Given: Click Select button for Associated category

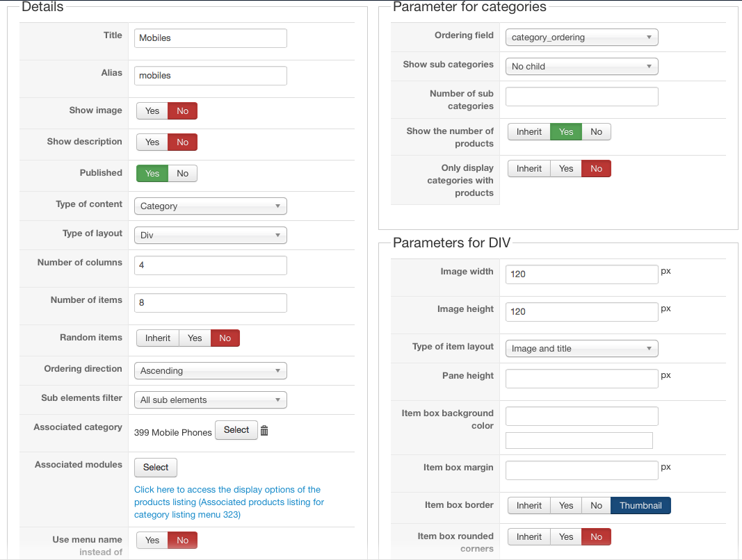Looking at the screenshot, I should (236, 430).
